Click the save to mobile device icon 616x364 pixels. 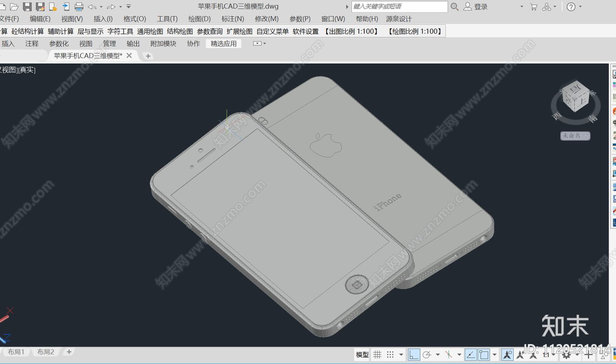coord(66,7)
